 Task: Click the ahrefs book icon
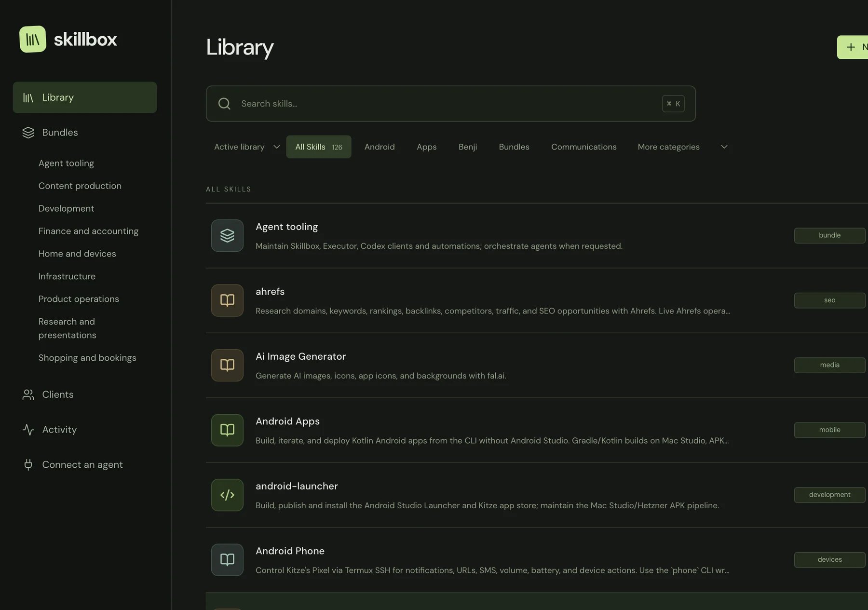227,300
